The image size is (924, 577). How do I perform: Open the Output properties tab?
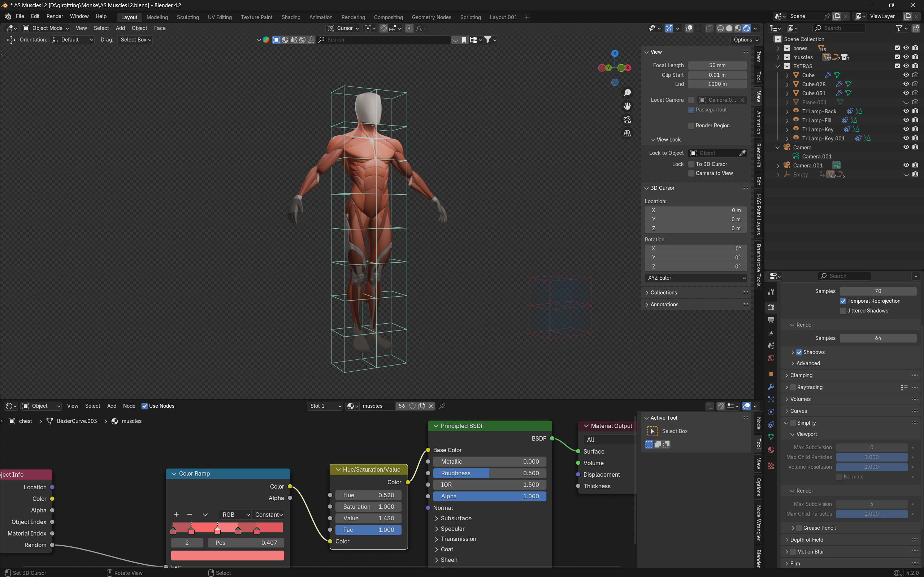771,320
